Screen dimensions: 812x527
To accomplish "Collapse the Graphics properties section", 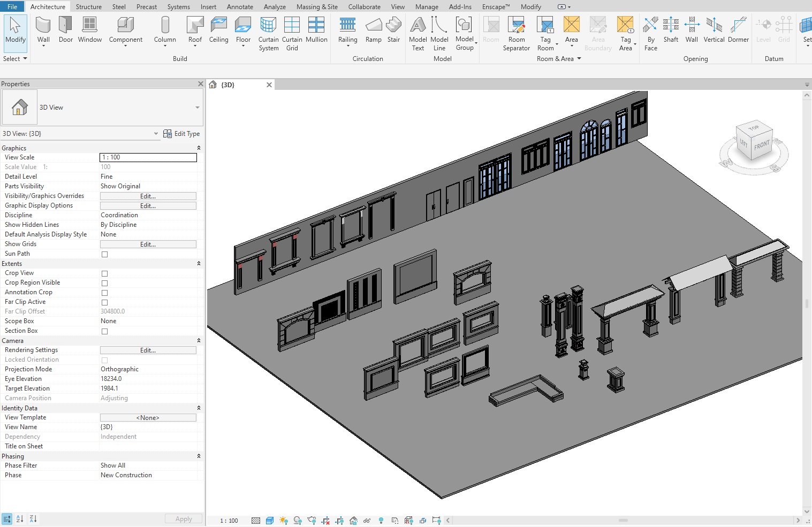I will 199,148.
